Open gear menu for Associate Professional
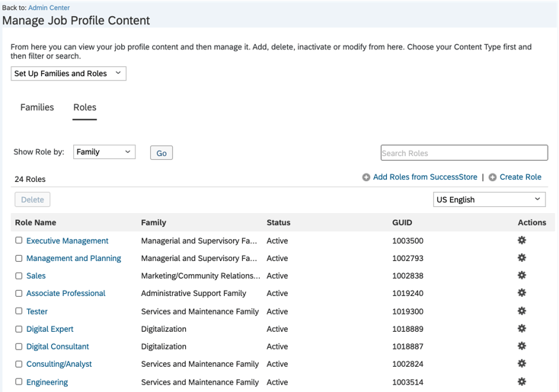Image resolution: width=559 pixels, height=392 pixels. (x=522, y=293)
